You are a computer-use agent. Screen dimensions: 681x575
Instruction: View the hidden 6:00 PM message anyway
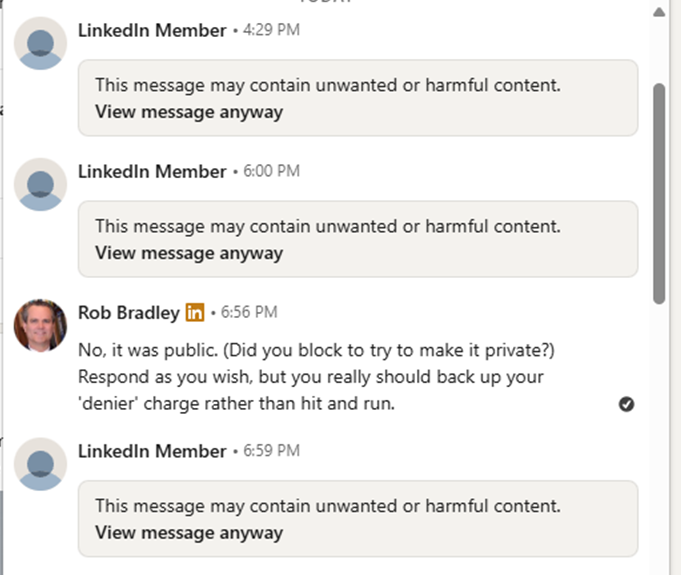(189, 253)
